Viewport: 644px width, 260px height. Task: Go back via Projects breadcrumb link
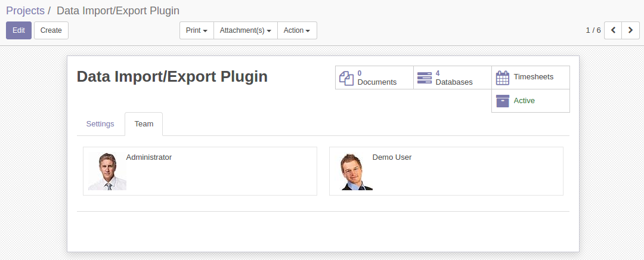[x=25, y=11]
